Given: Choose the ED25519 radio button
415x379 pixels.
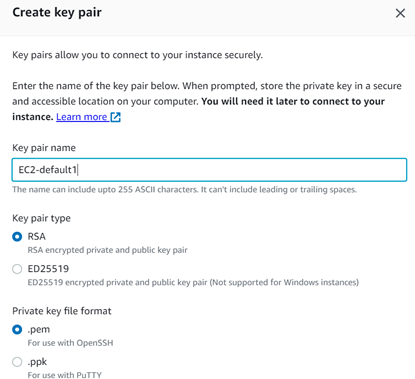Looking at the screenshot, I should coord(17,269).
